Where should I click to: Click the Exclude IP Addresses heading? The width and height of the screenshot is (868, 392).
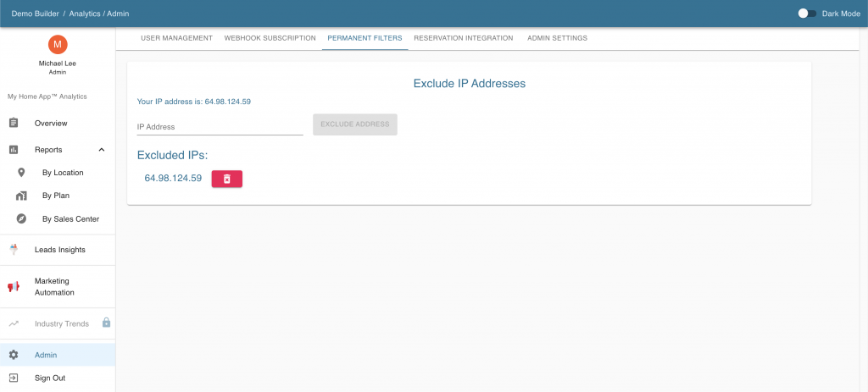pyautogui.click(x=470, y=84)
